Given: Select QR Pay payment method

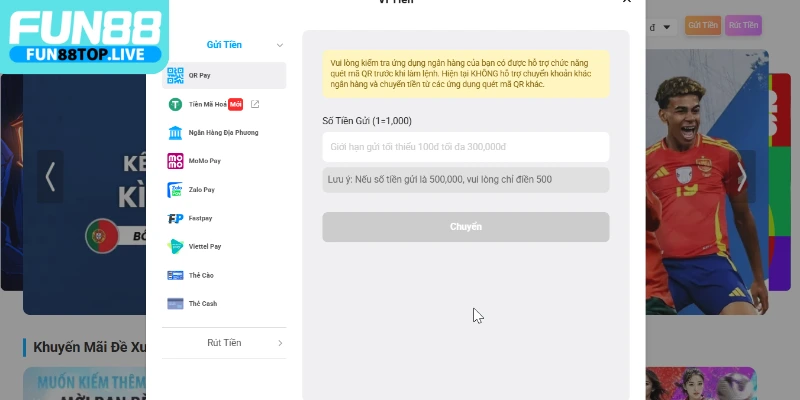Looking at the screenshot, I should click(x=224, y=76).
